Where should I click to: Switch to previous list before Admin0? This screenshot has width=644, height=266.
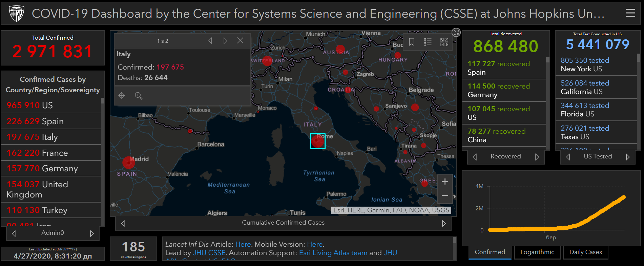click(x=14, y=233)
